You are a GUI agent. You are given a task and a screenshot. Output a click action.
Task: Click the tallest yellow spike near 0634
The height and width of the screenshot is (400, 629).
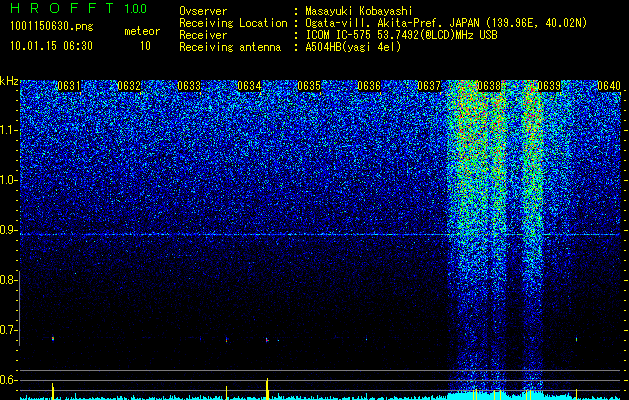tap(267, 389)
